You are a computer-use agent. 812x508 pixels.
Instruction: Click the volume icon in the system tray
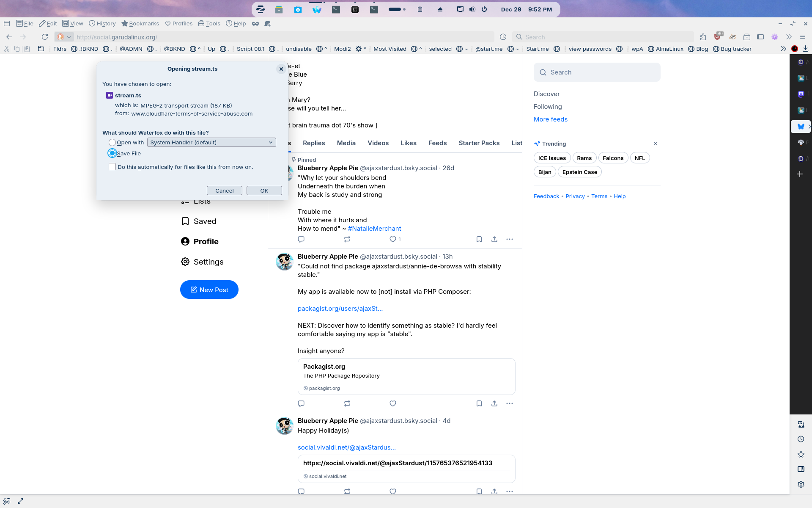click(472, 9)
